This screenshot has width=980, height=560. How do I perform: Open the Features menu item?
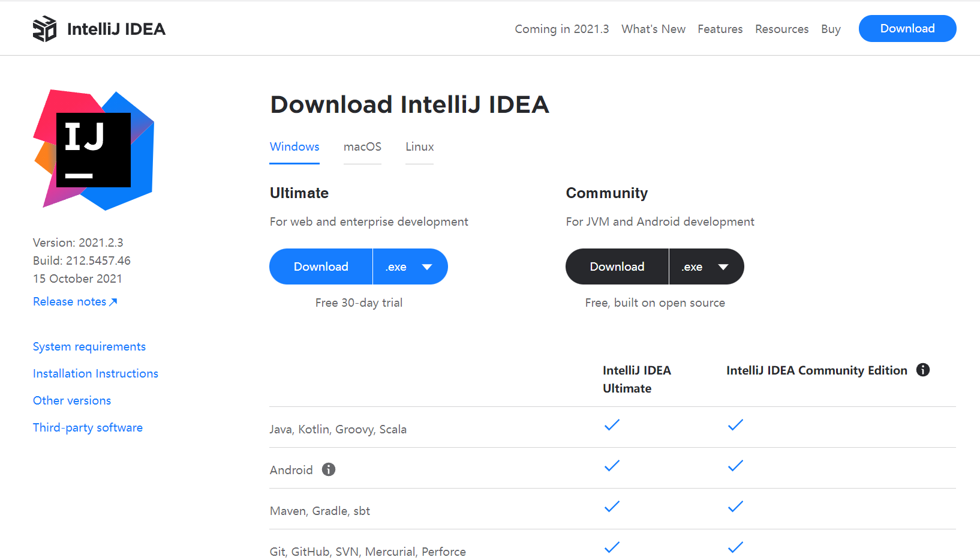click(x=720, y=29)
